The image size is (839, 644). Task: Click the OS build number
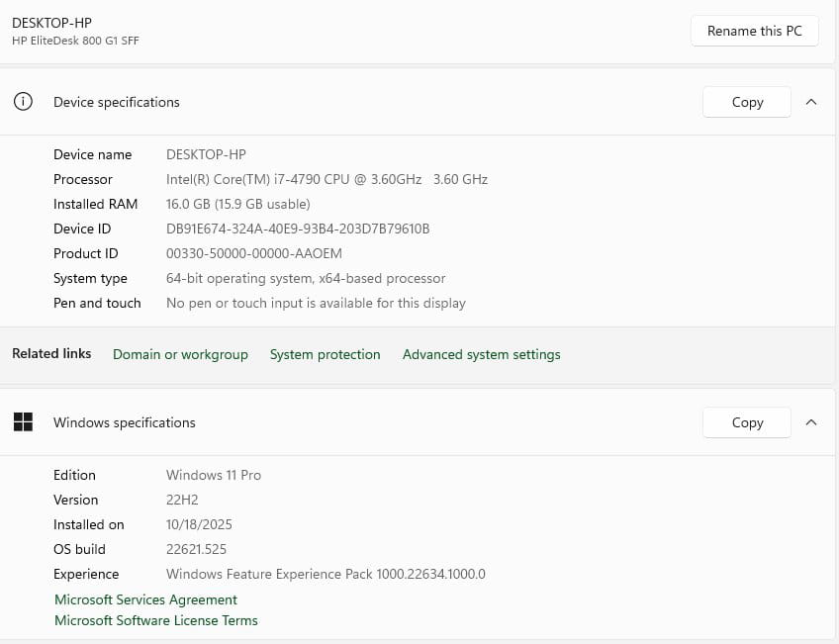196,549
